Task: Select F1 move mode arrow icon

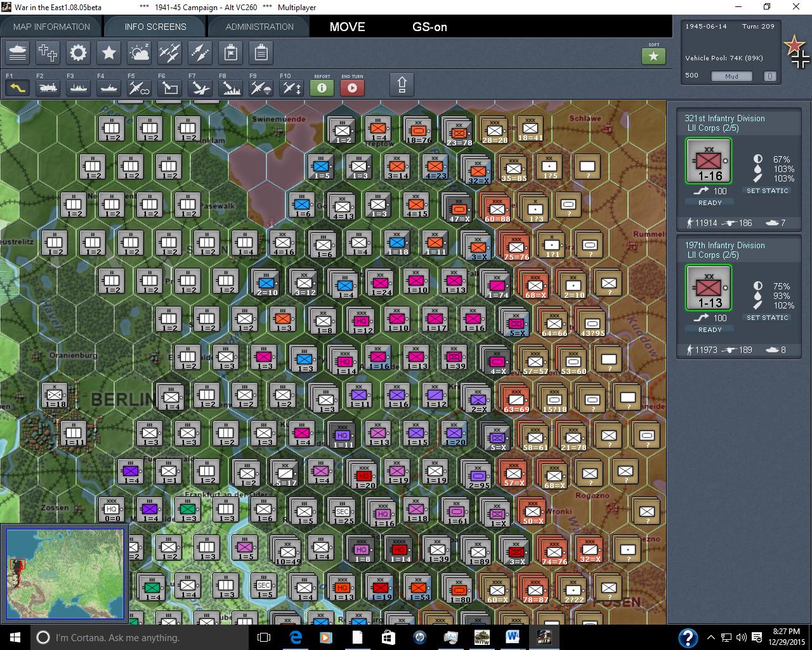Action: [18, 88]
